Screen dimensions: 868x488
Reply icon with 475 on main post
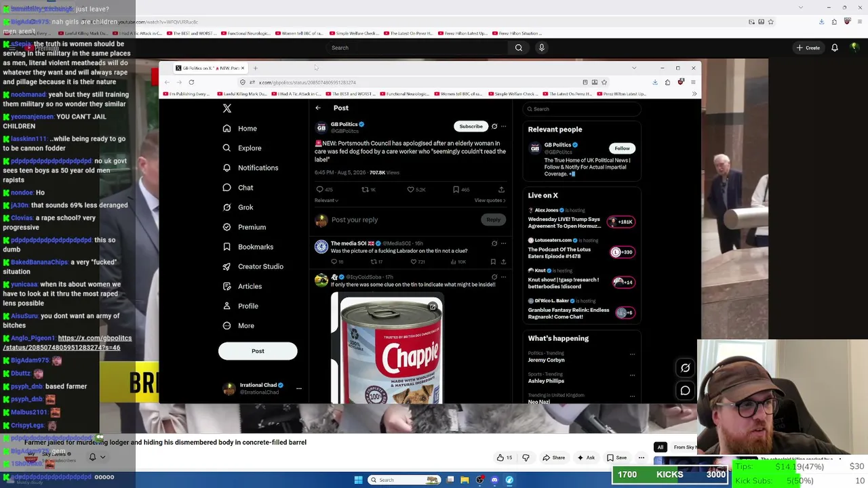[324, 190]
